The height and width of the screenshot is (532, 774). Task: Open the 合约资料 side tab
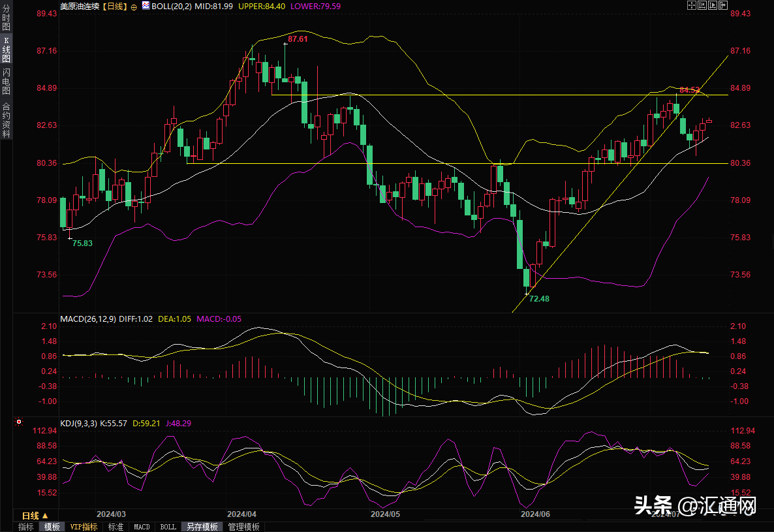coord(6,120)
